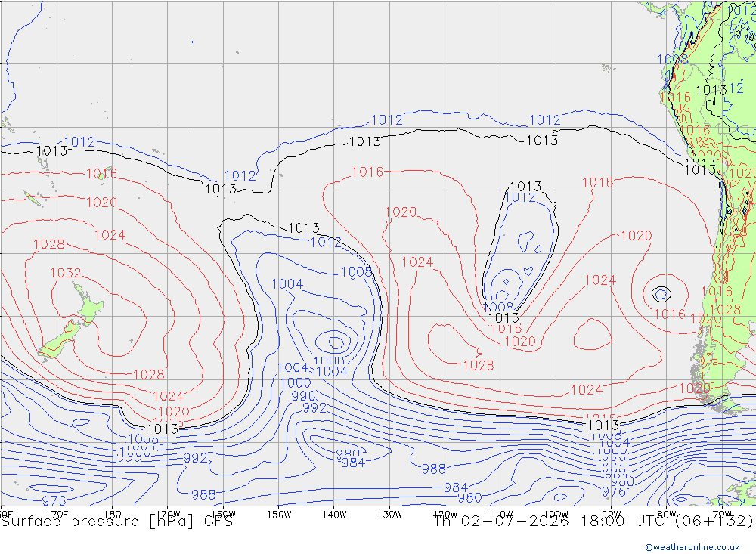Screen dimensions: 756x554
Task: Click the 1013 black isobar label near 150W
Action: coord(303,227)
